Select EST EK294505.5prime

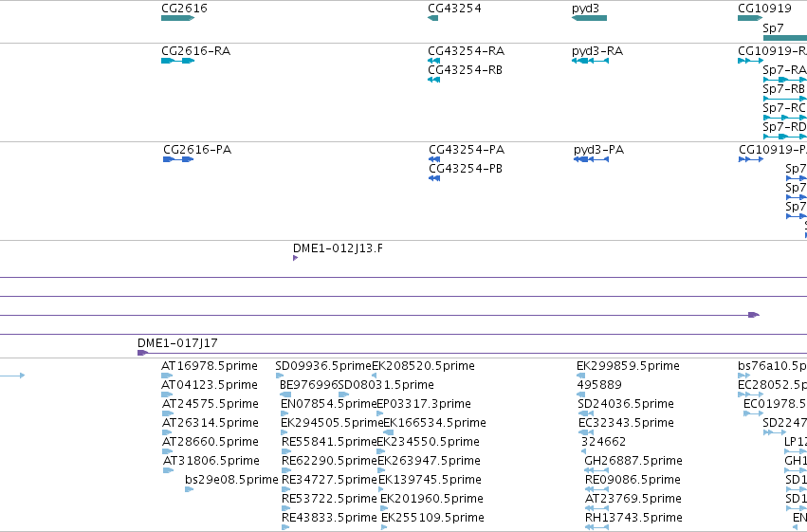[332, 423]
